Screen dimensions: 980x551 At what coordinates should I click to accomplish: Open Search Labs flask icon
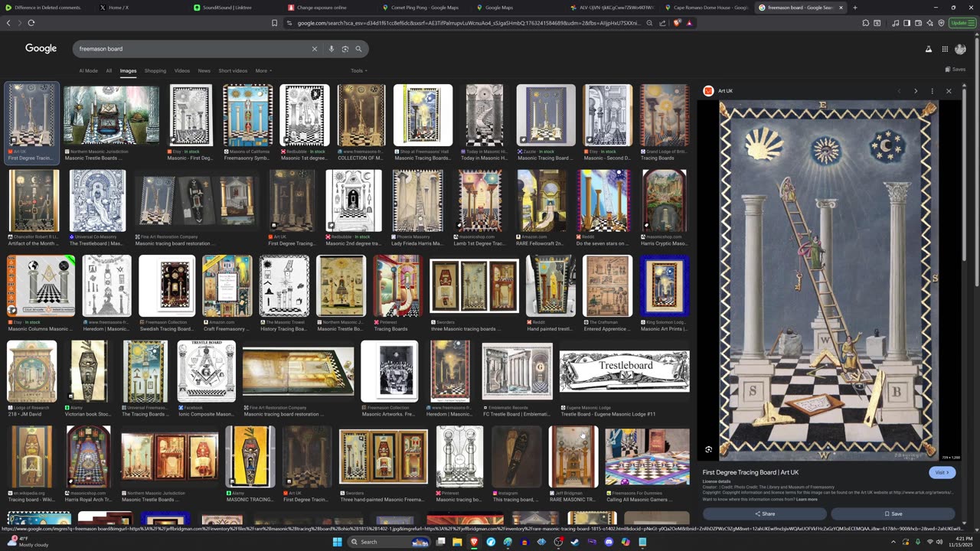point(929,49)
